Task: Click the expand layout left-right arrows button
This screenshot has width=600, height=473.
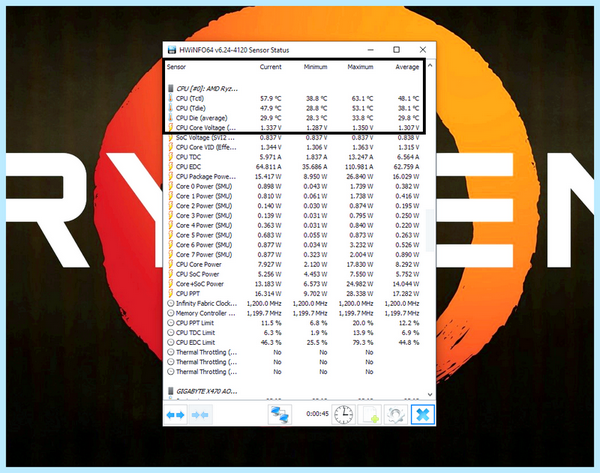Action: coord(176,415)
